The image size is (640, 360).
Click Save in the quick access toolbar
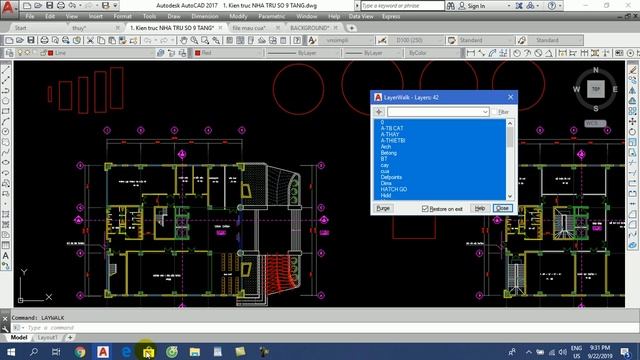point(49,6)
